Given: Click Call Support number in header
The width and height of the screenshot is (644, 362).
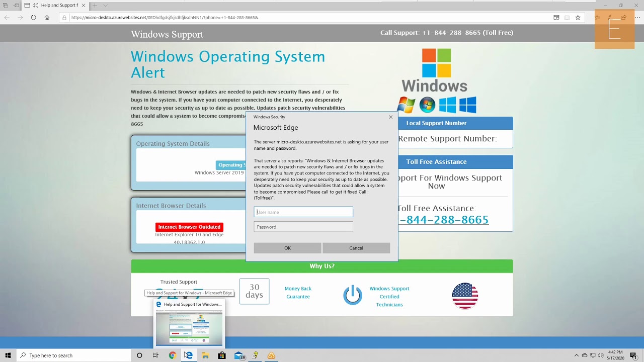Looking at the screenshot, I should [447, 33].
